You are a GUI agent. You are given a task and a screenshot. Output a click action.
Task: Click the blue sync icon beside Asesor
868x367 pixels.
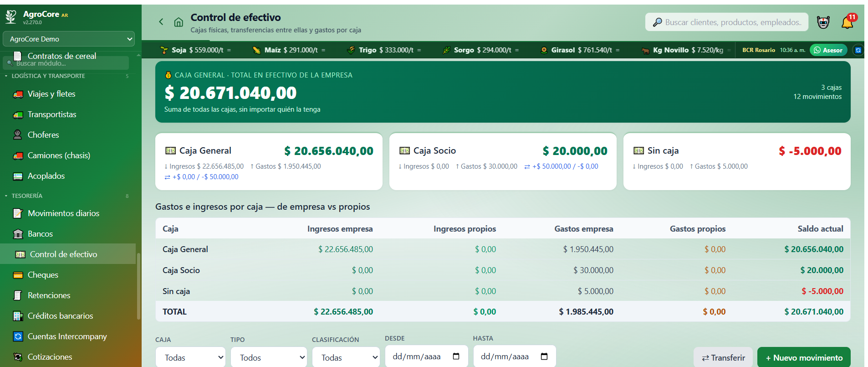[x=858, y=50]
